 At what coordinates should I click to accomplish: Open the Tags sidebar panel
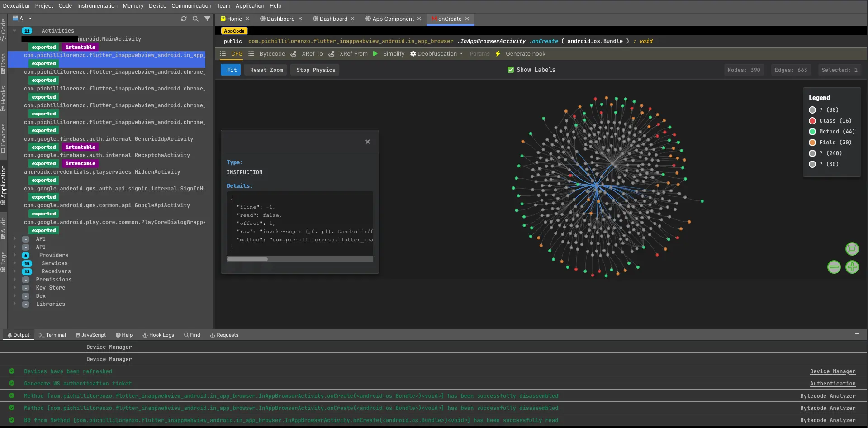coord(4,262)
